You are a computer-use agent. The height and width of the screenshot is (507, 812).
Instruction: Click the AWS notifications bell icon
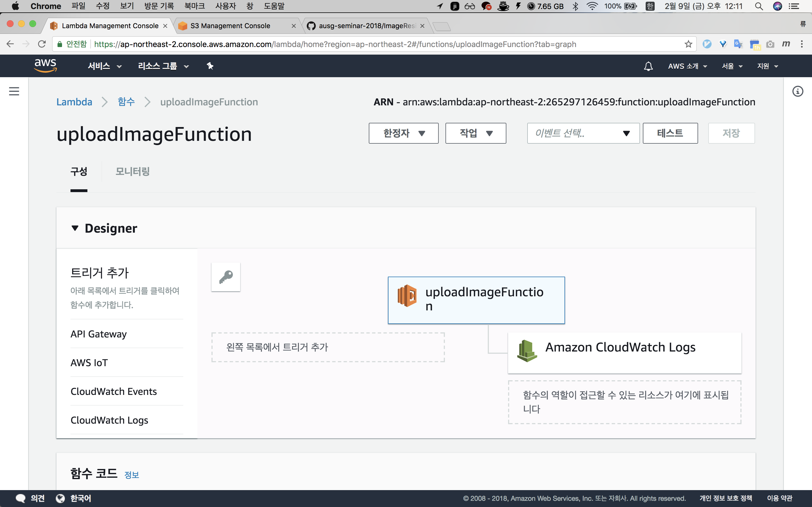pos(648,66)
